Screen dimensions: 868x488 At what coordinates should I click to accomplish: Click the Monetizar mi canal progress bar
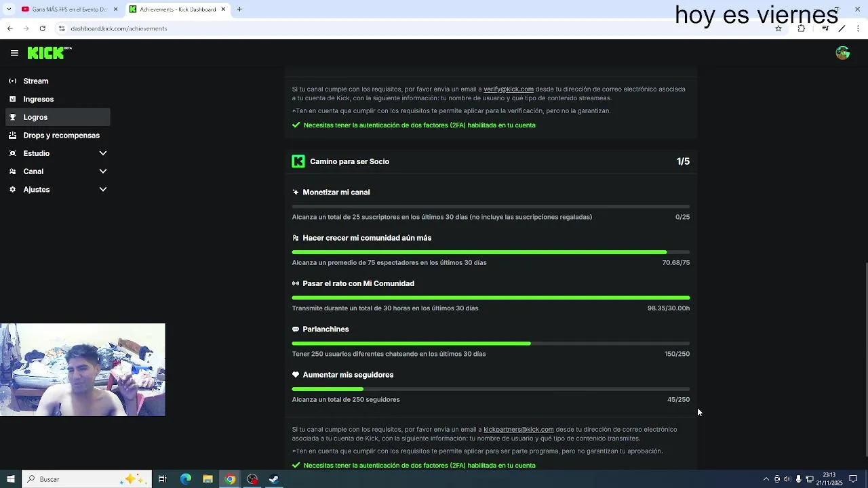(x=491, y=206)
